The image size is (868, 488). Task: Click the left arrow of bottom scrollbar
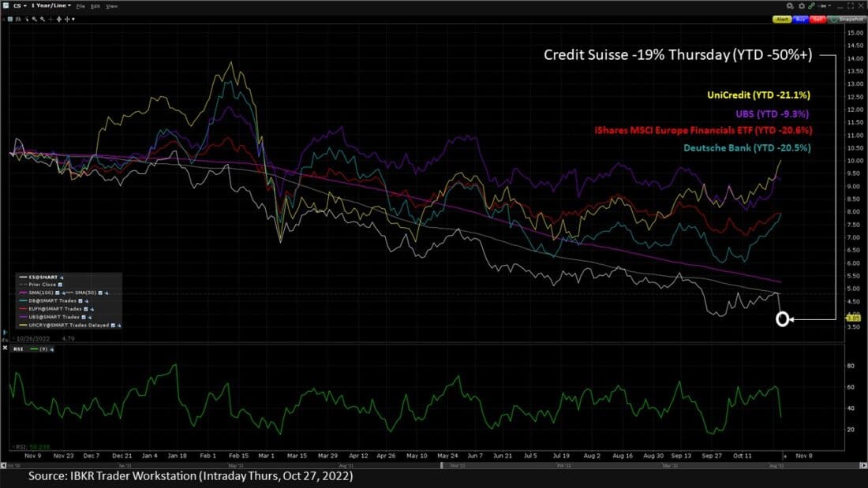3,466
